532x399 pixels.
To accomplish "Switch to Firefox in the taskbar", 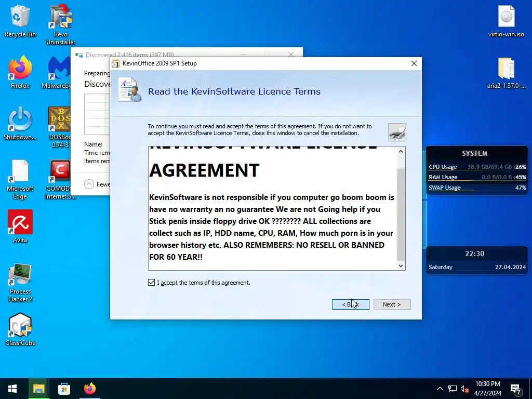I will tap(90, 389).
